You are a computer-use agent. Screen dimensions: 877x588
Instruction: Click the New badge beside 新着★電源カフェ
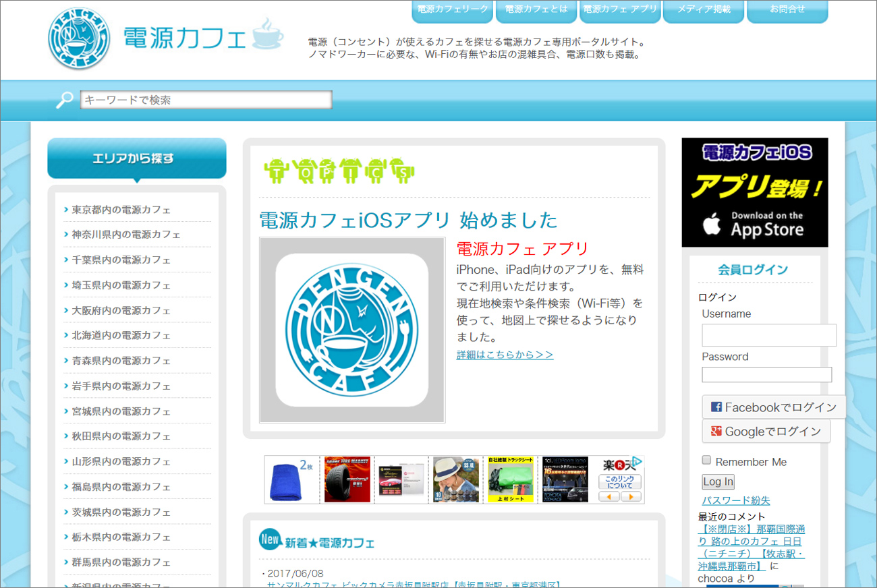pyautogui.click(x=270, y=539)
